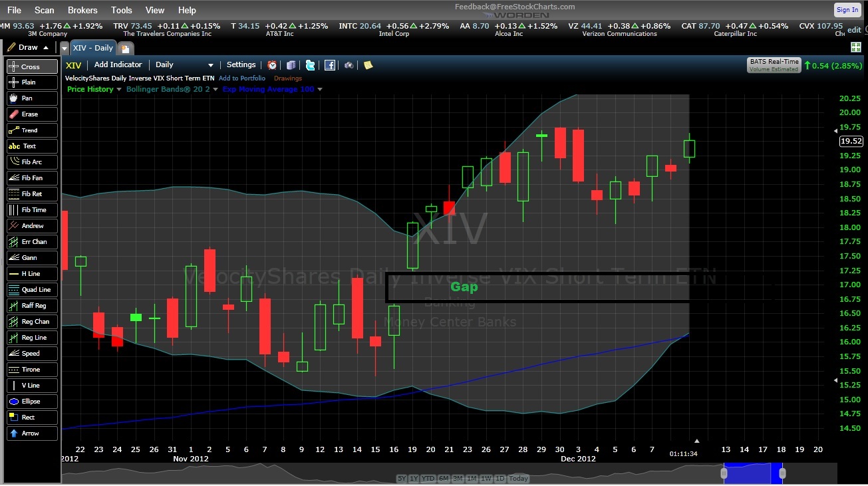
Task: Open chart Settings
Action: point(241,64)
